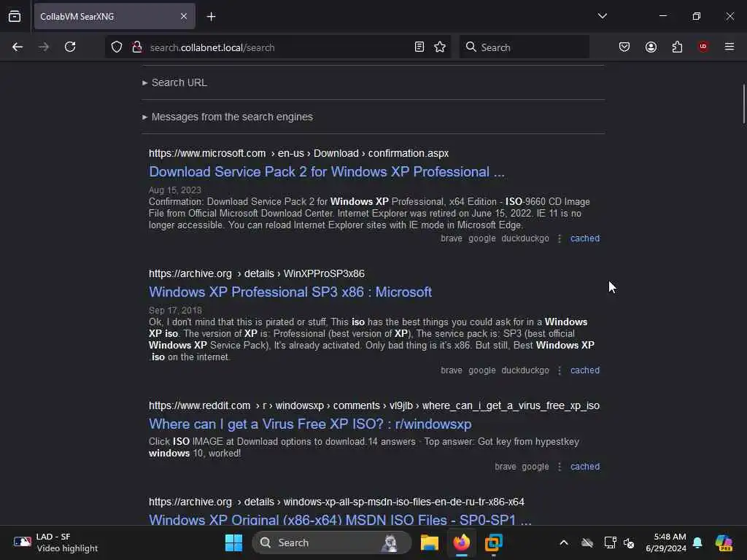Open Copilot preview icon
The width and height of the screenshot is (747, 560).
(724, 542)
